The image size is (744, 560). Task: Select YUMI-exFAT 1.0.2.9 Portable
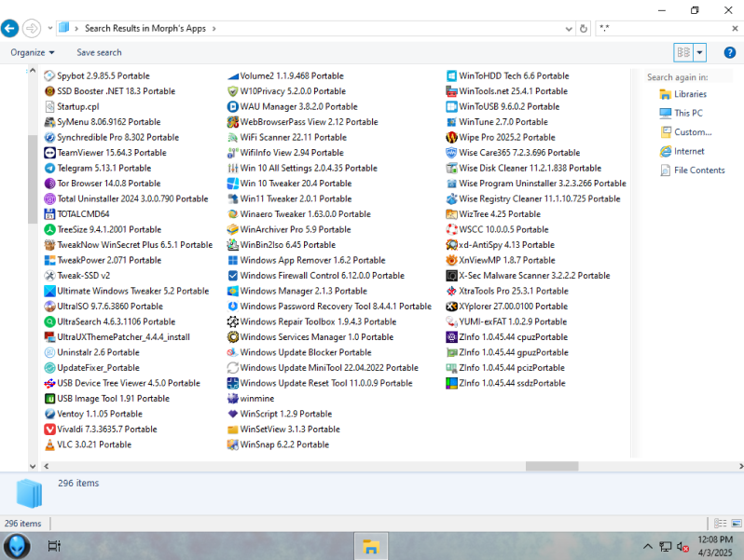[506, 321]
